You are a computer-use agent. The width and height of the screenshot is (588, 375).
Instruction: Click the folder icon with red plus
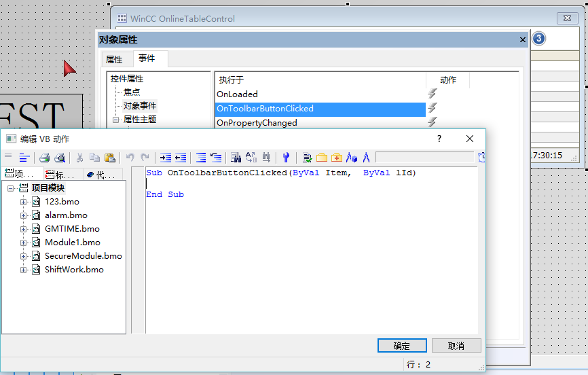[x=336, y=158]
